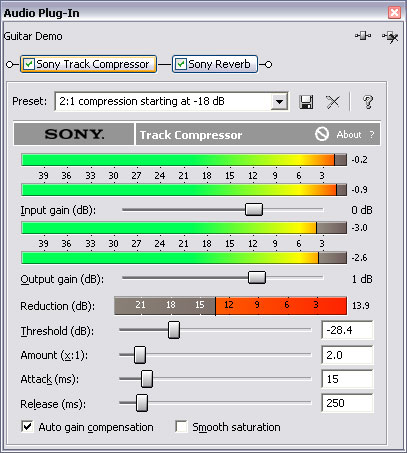Click the About link
The width and height of the screenshot is (407, 453).
tap(349, 135)
